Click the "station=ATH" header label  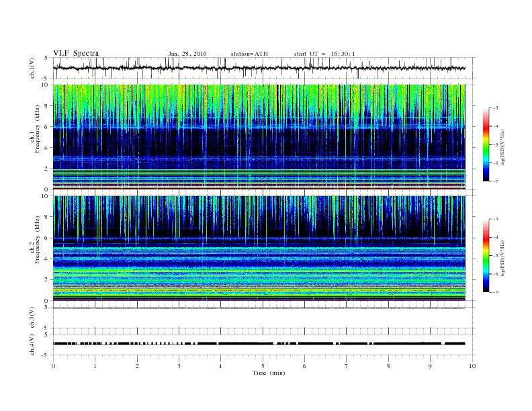[x=249, y=54]
